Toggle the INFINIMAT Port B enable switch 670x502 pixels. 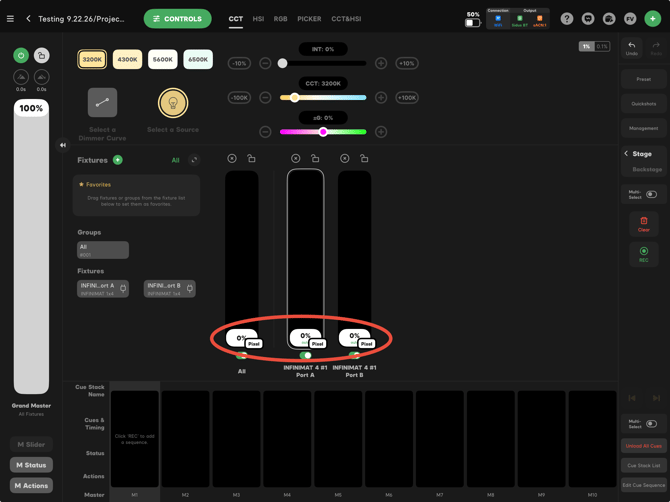(x=354, y=355)
